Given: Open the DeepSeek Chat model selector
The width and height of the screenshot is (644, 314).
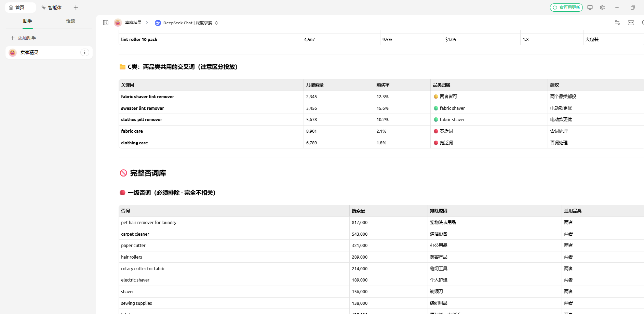Looking at the screenshot, I should pyautogui.click(x=187, y=23).
